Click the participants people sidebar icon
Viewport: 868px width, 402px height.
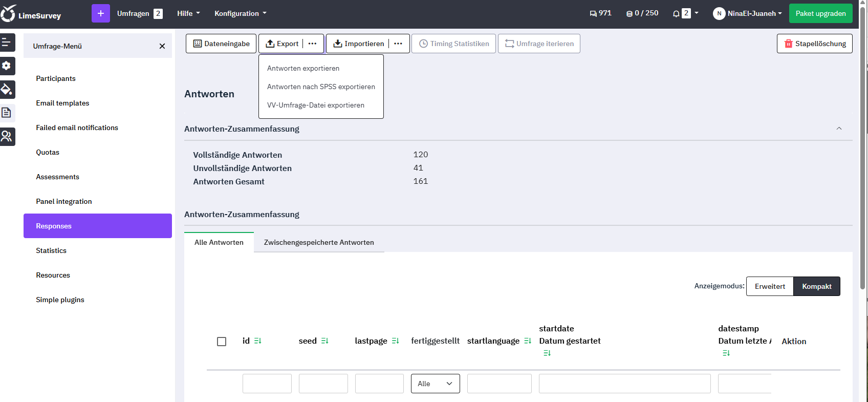tap(7, 136)
